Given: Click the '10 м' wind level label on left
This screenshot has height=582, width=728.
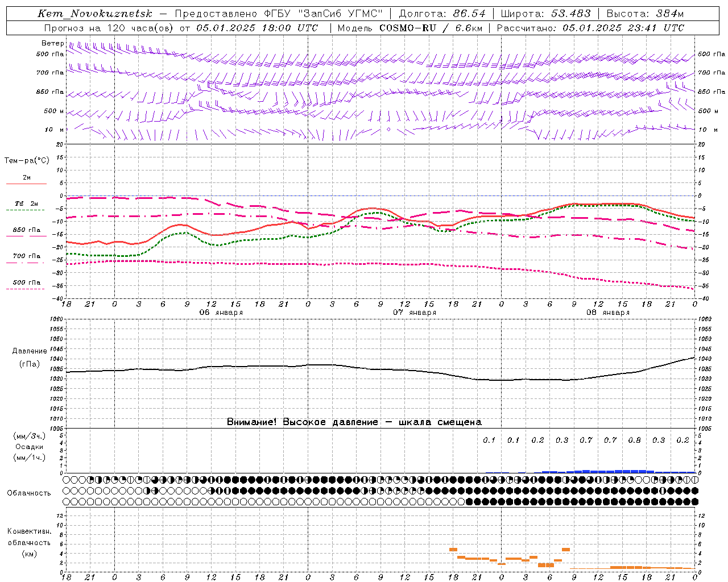Looking at the screenshot, I should [x=55, y=130].
